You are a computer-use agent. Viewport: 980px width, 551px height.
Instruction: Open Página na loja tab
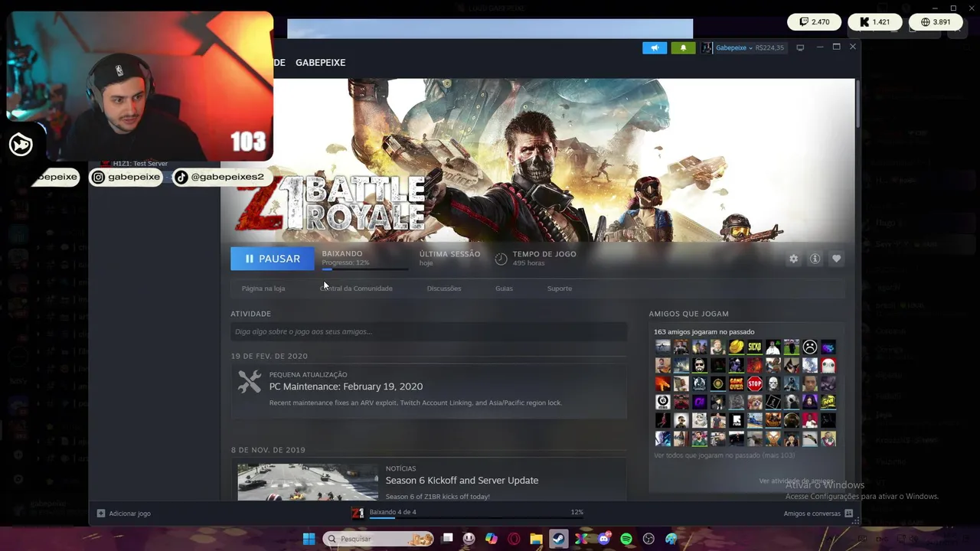263,289
